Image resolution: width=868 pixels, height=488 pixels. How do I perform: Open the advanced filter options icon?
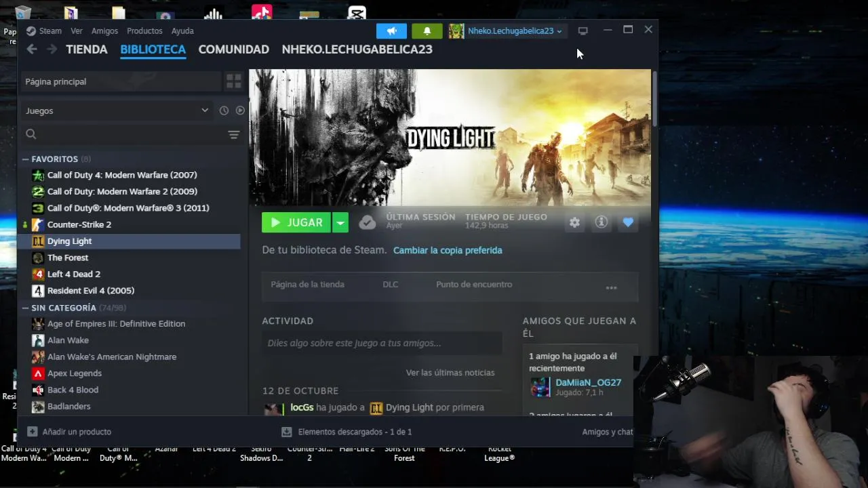234,134
